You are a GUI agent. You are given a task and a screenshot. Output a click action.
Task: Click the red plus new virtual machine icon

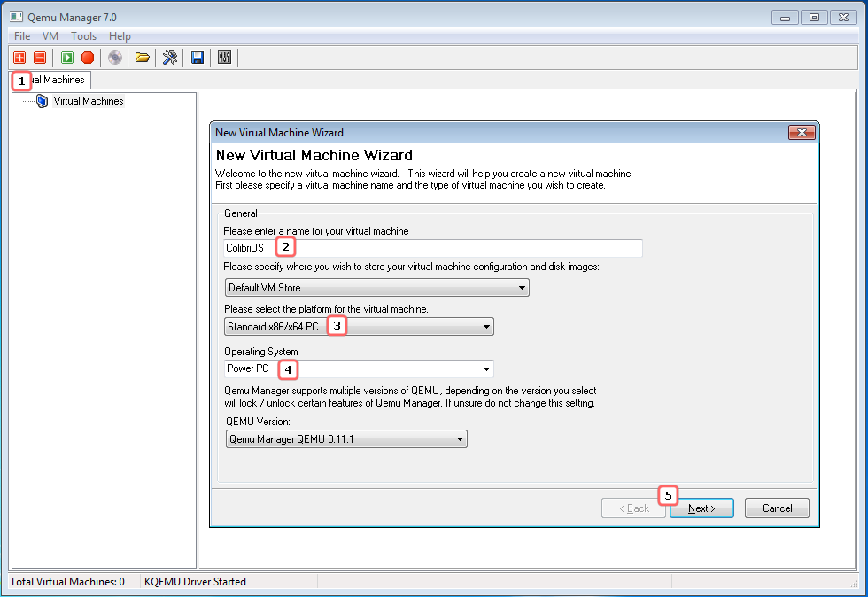click(19, 58)
